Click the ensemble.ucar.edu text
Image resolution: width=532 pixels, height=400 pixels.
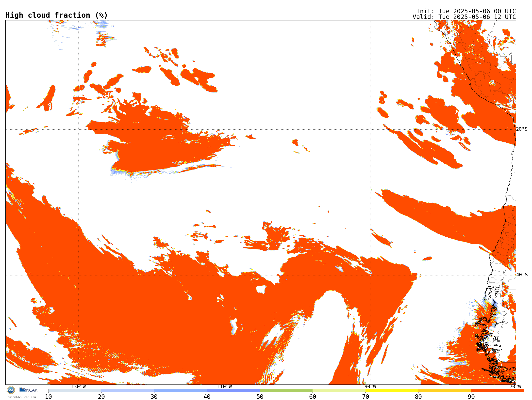point(22,397)
